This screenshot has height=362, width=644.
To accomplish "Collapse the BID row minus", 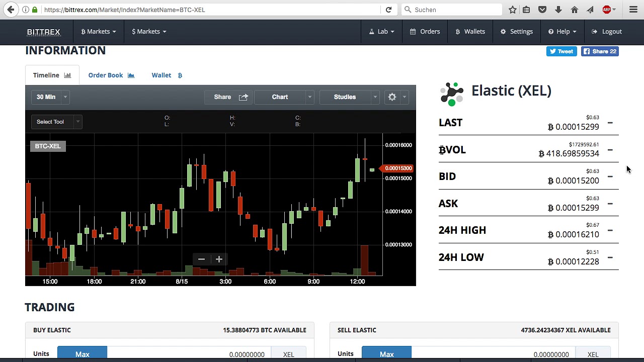I will (x=610, y=176).
